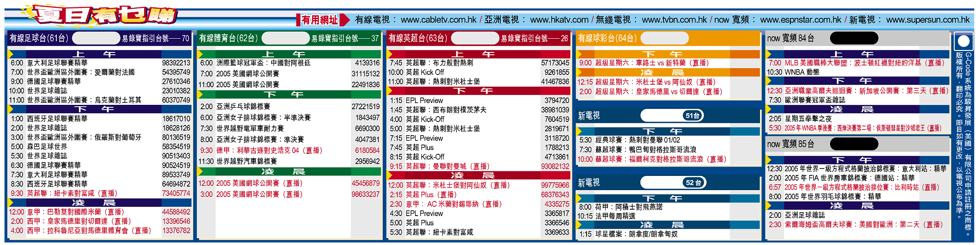Click 意甲:巴勒莫對國際米蘭(直播)
Image resolution: width=980 pixels, height=245 pixels.
(x=76, y=212)
